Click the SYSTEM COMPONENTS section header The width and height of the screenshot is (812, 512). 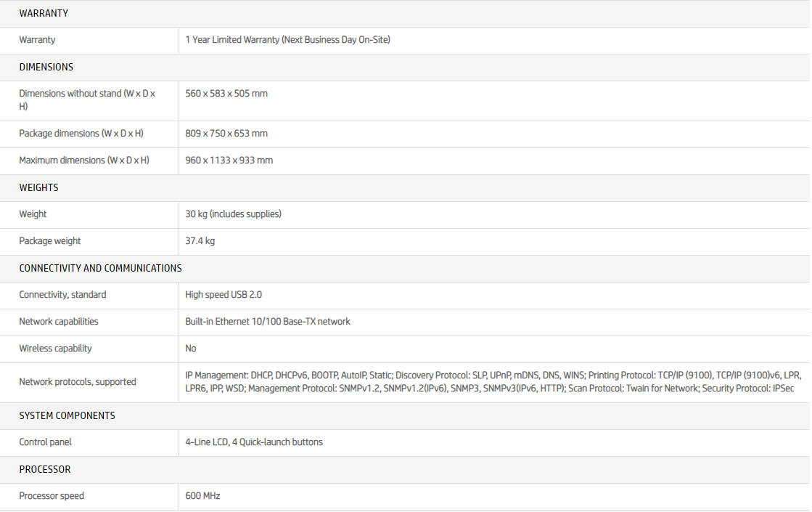tap(67, 415)
